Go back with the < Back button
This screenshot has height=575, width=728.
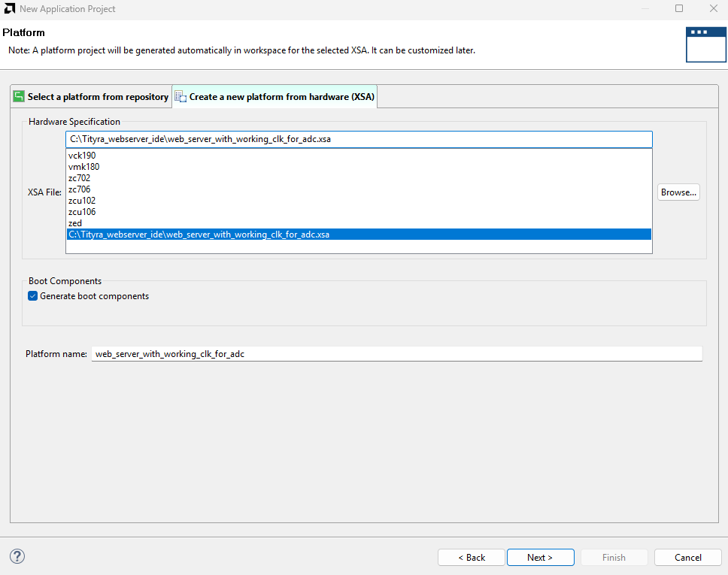[472, 558]
